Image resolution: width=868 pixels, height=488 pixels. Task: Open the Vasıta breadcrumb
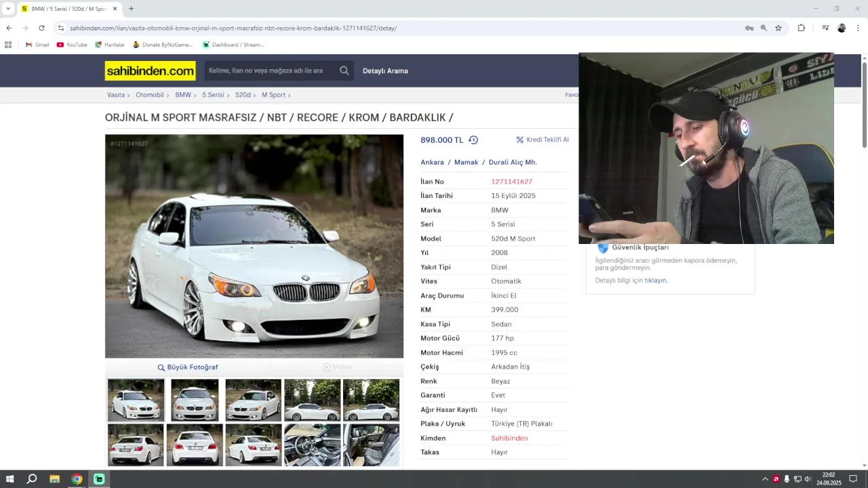(116, 95)
